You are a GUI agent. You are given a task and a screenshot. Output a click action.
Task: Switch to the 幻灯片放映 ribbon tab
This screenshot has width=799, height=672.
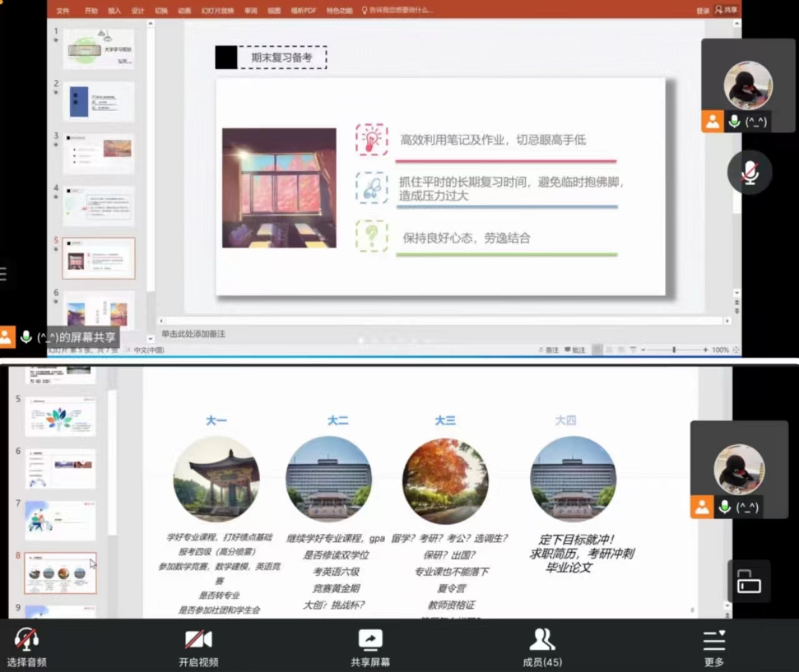pyautogui.click(x=217, y=11)
